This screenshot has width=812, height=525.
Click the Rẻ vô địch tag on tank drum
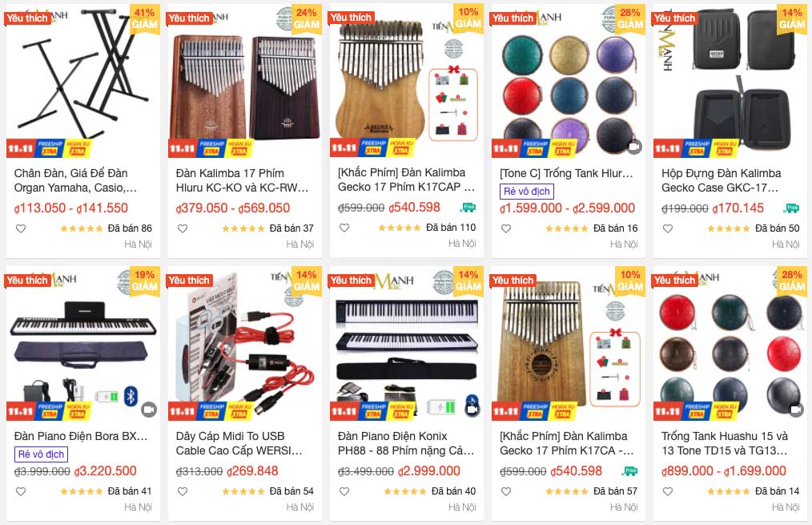(x=527, y=192)
